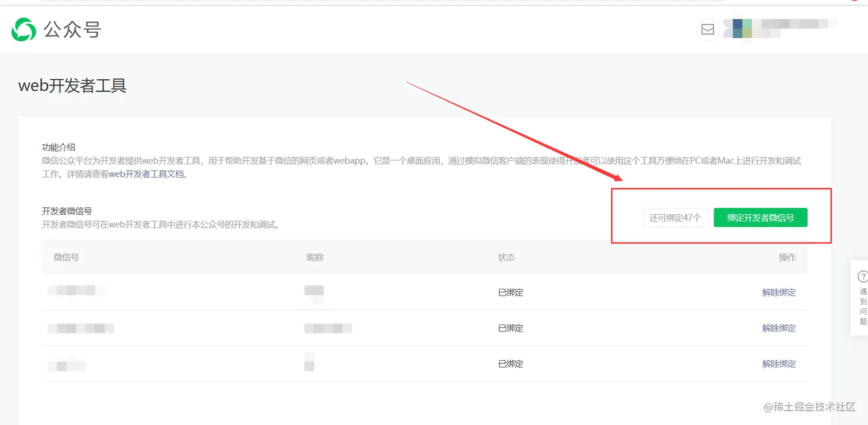Click 已绑定 status in the second row
The height and width of the screenshot is (425, 868).
(x=511, y=328)
